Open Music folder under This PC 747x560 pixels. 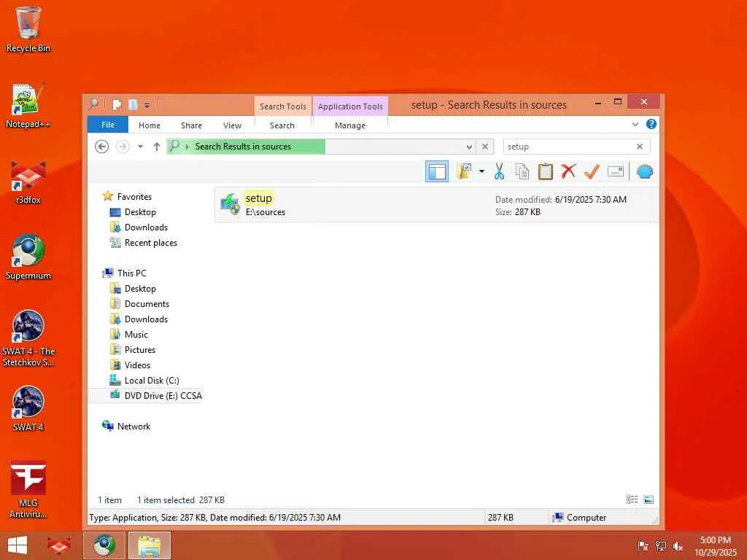click(136, 334)
